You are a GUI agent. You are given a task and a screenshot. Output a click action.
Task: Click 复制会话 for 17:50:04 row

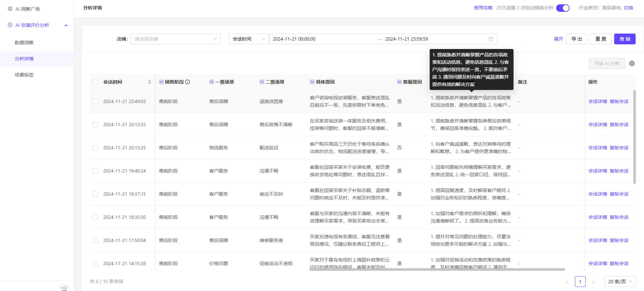pyautogui.click(x=619, y=240)
